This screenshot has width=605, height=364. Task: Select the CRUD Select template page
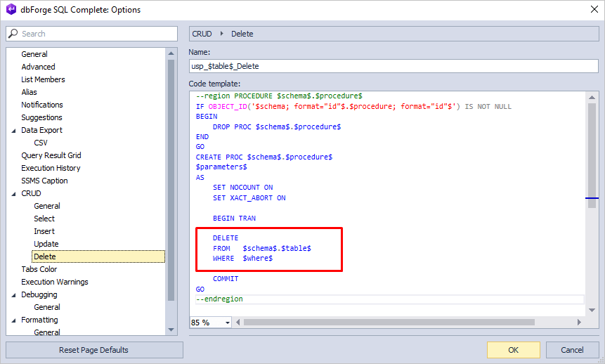[x=44, y=219]
